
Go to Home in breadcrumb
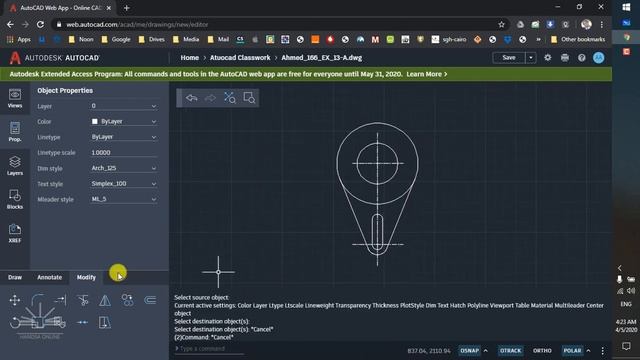tap(189, 58)
